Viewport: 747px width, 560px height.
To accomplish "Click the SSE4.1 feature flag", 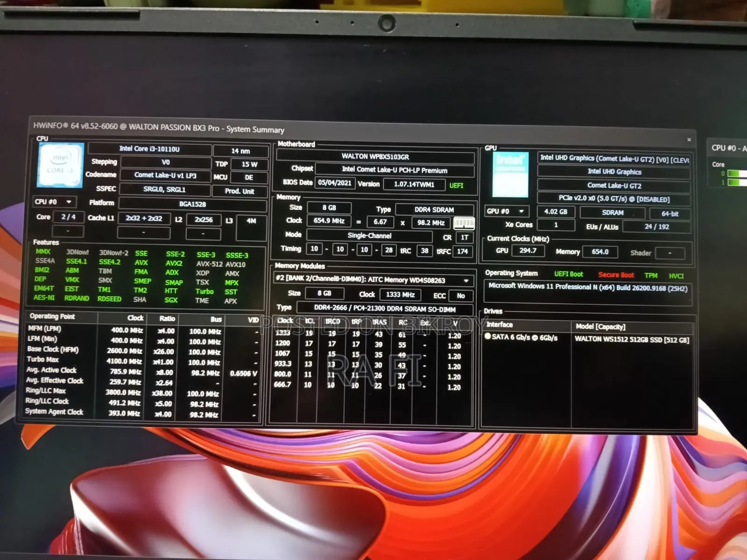I will (76, 261).
